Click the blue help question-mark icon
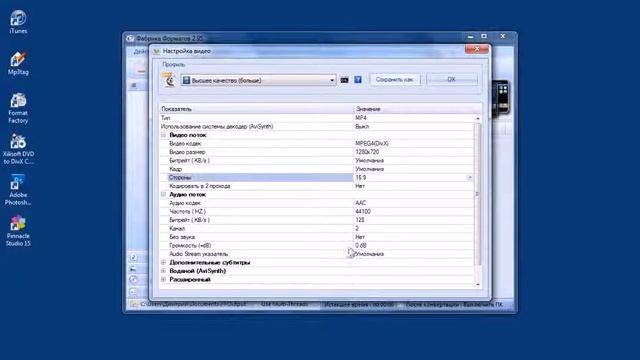 tap(358, 80)
